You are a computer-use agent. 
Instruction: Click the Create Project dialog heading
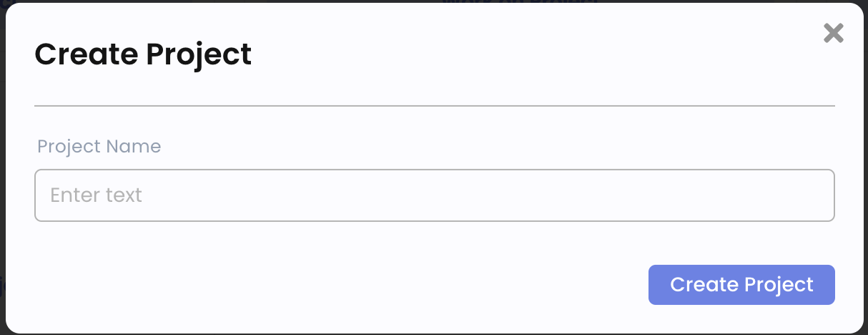pos(143,54)
